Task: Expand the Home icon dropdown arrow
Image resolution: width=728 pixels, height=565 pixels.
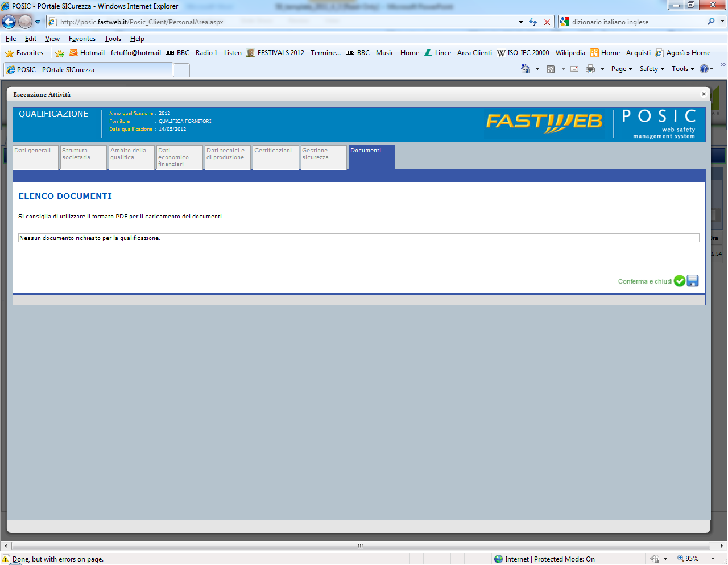Action: pyautogui.click(x=537, y=69)
